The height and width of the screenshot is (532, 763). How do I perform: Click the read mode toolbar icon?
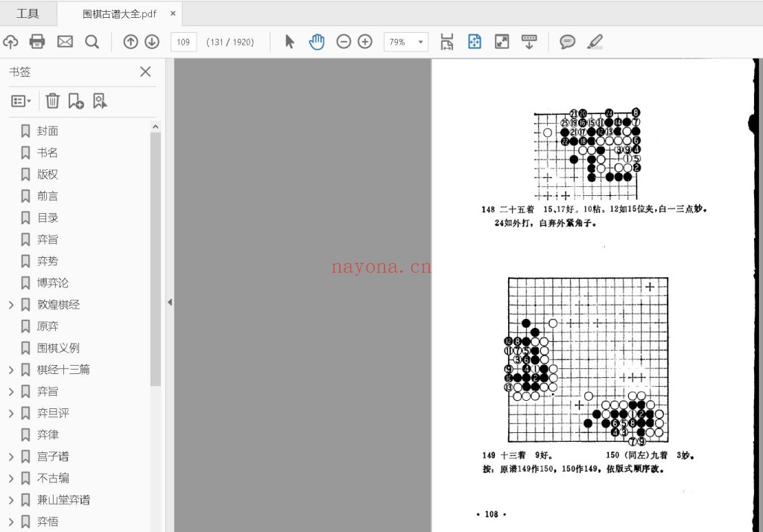(x=529, y=42)
